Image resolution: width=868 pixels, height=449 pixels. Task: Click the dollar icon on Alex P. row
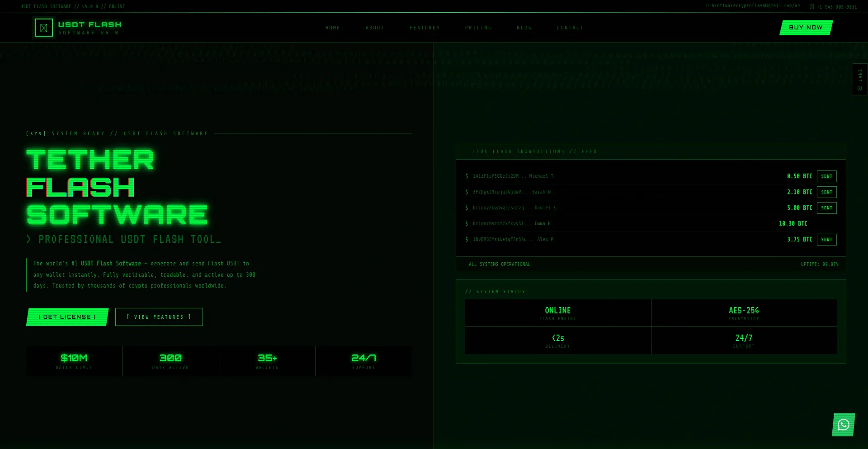pyautogui.click(x=467, y=239)
